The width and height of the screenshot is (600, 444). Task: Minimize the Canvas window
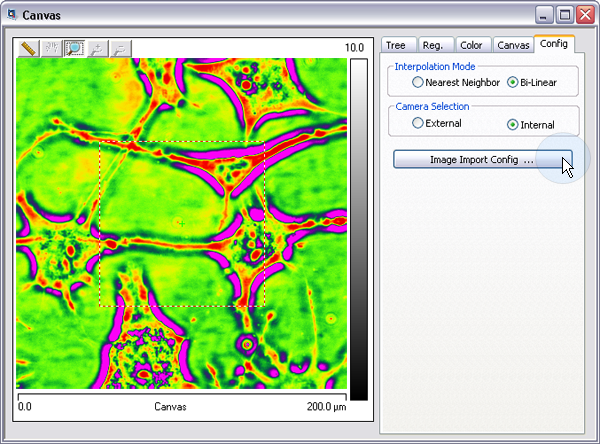click(x=543, y=16)
